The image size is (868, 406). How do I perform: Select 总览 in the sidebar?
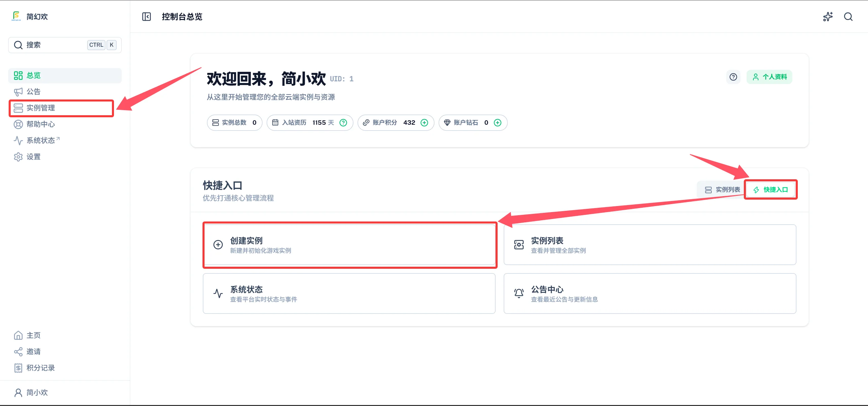tap(65, 76)
